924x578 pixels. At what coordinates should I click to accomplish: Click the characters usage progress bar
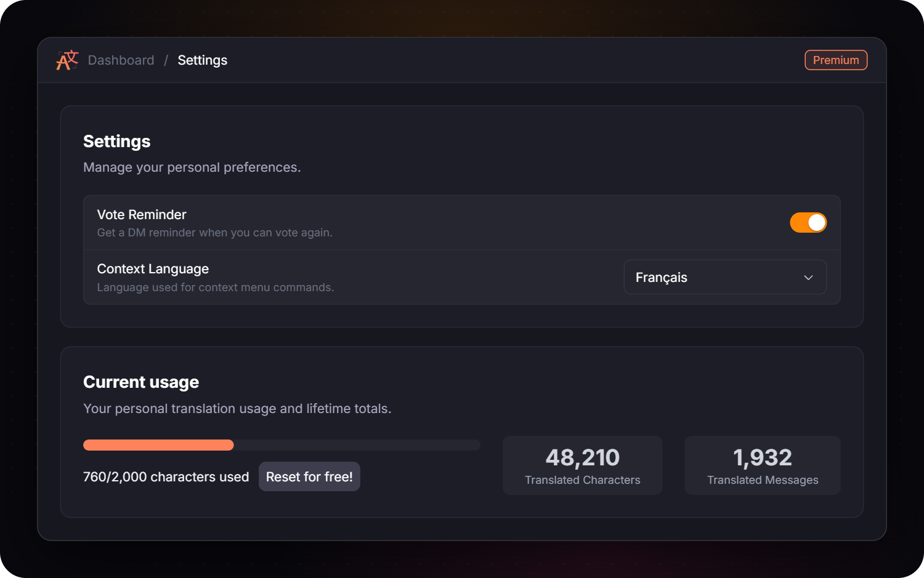point(282,445)
